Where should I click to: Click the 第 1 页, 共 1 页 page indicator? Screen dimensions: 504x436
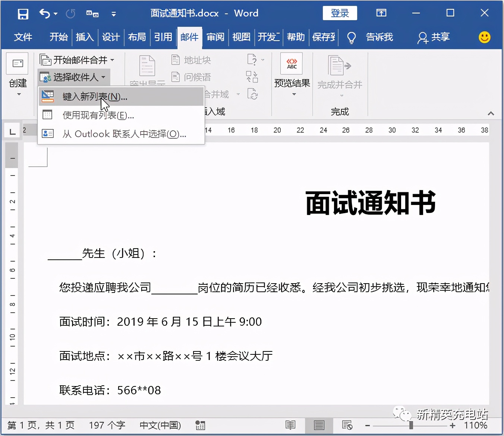pos(41,425)
